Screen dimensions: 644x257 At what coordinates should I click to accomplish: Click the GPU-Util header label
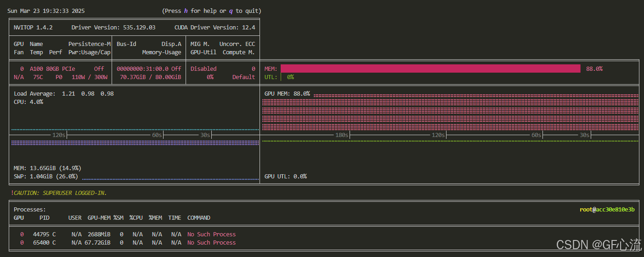point(203,52)
